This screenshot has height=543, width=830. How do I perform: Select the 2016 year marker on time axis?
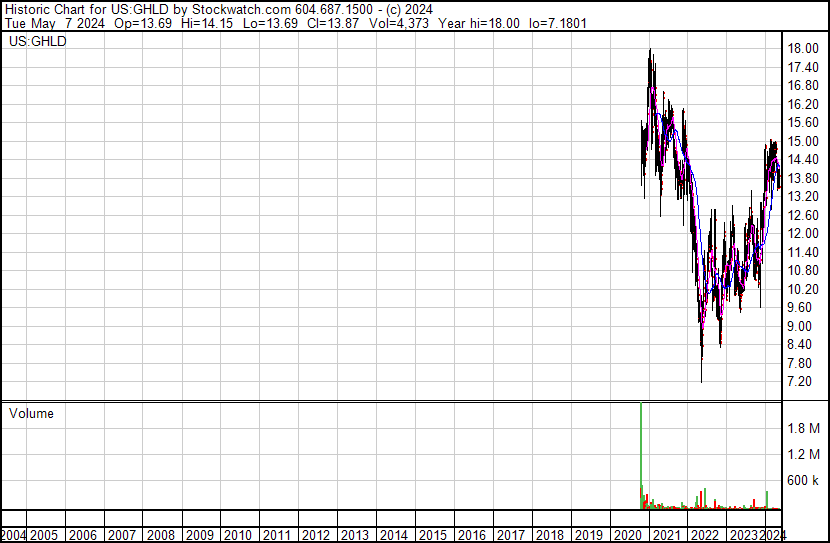click(x=471, y=535)
